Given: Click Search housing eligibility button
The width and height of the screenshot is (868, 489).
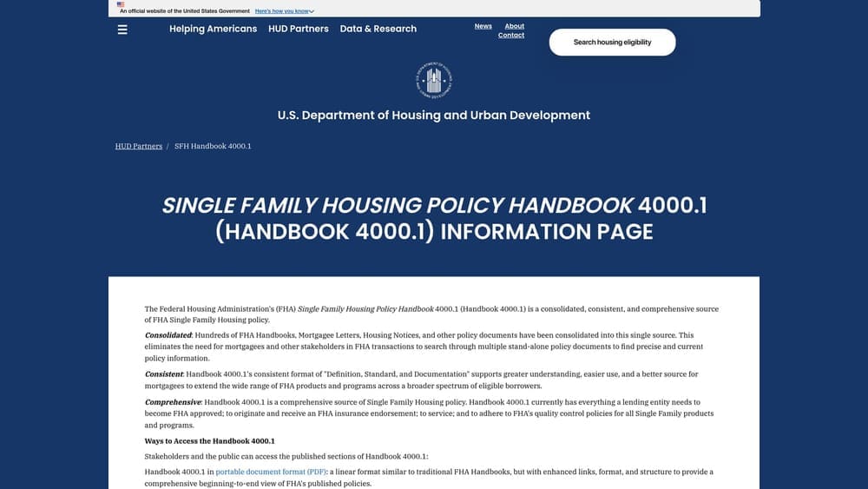Looking at the screenshot, I should coord(612,42).
